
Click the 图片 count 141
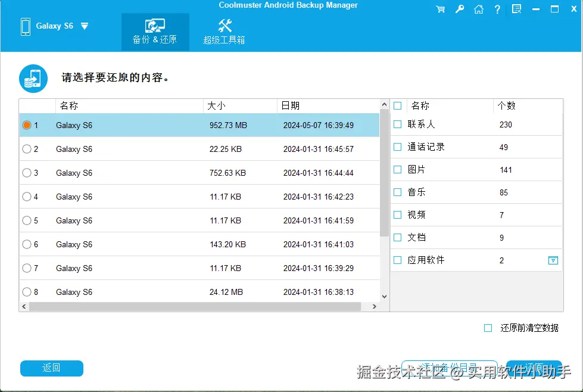pos(506,170)
